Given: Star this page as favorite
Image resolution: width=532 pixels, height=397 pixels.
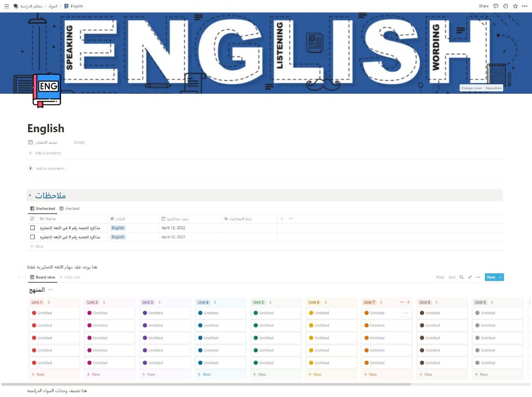Looking at the screenshot, I should [x=515, y=6].
